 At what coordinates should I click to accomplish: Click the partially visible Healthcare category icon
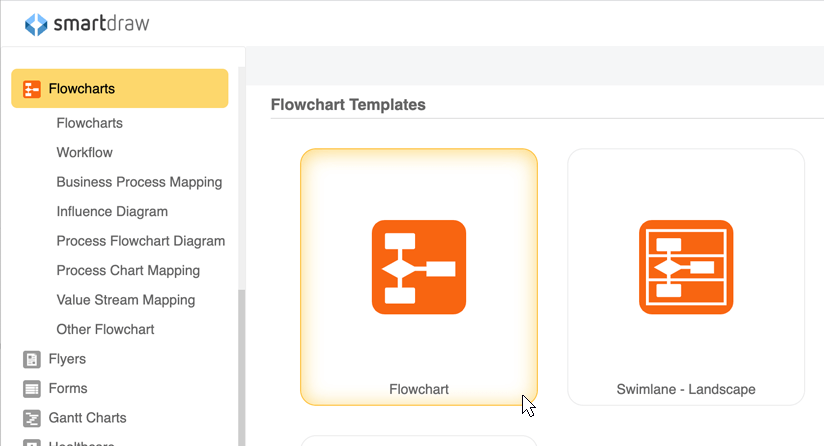coord(32,442)
